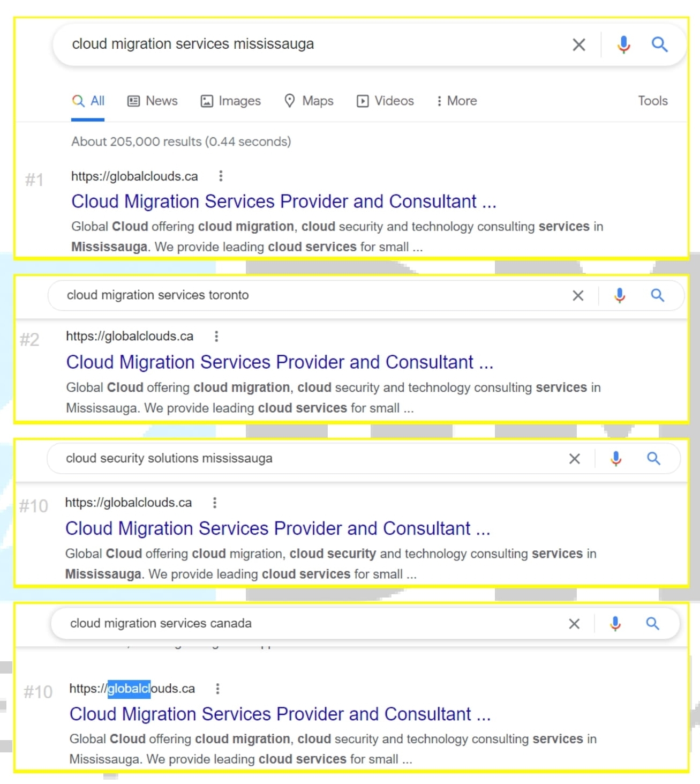This screenshot has height=784, width=700.
Task: Click the 'About 205,000 results (0.44 seconds)' text
Action: click(181, 141)
